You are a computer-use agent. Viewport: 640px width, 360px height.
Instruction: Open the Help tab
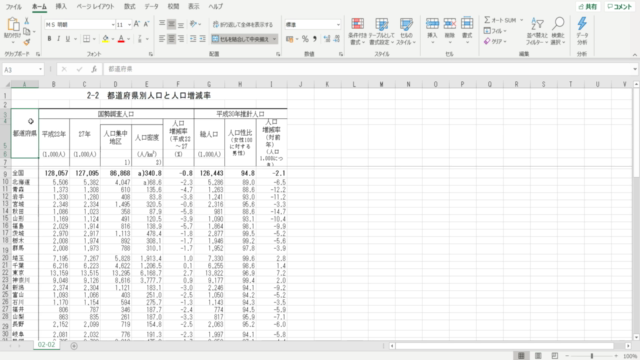(216, 7)
